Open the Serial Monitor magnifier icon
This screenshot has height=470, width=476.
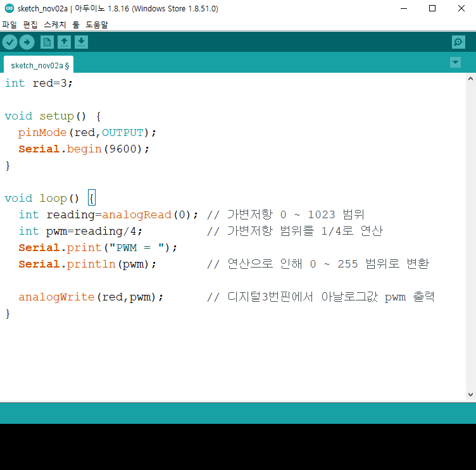pos(458,42)
